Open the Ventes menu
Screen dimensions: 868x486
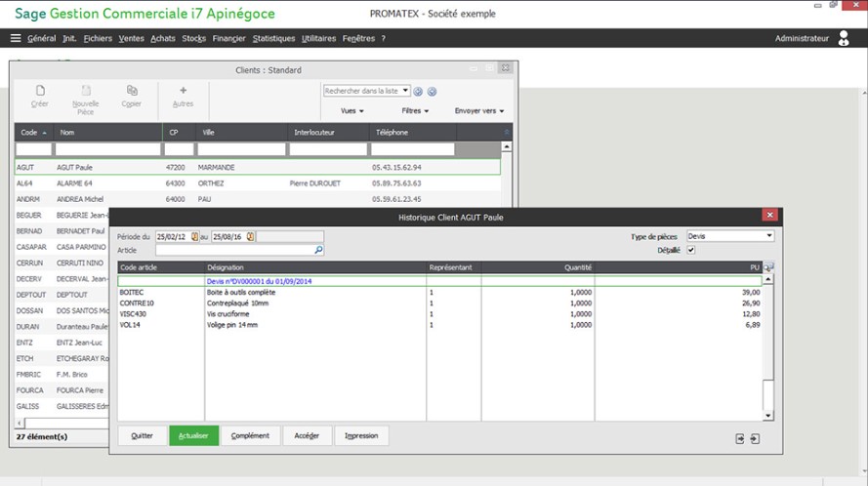[131, 38]
